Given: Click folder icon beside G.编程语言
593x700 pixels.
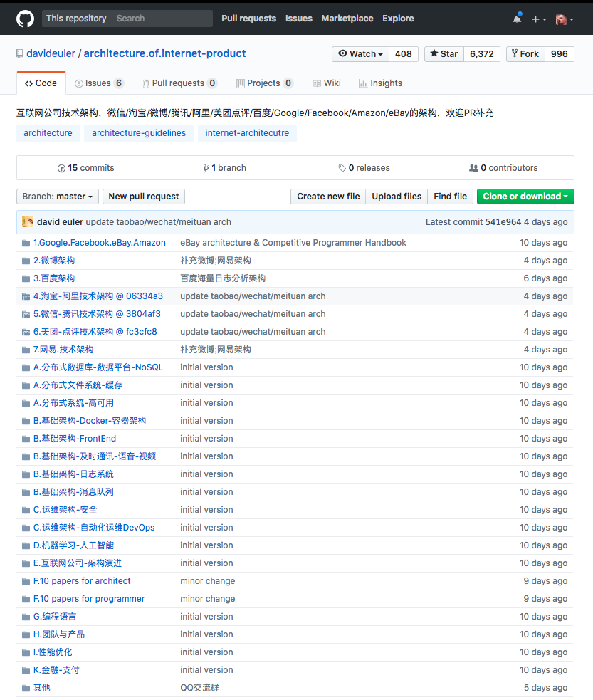Looking at the screenshot, I should coord(26,617).
